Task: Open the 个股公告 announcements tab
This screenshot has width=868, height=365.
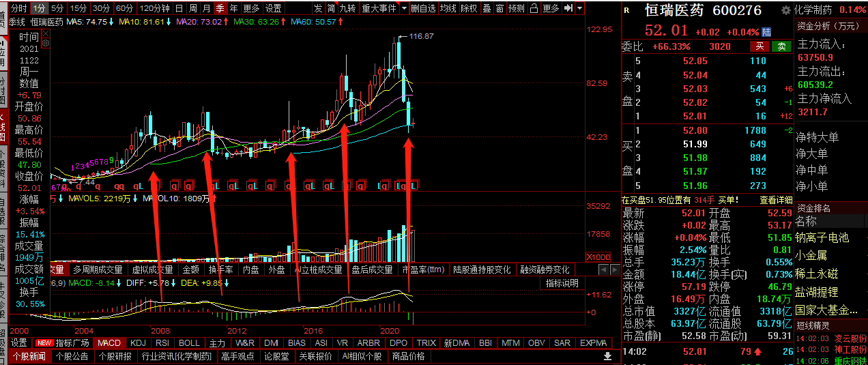Action: click(x=72, y=356)
